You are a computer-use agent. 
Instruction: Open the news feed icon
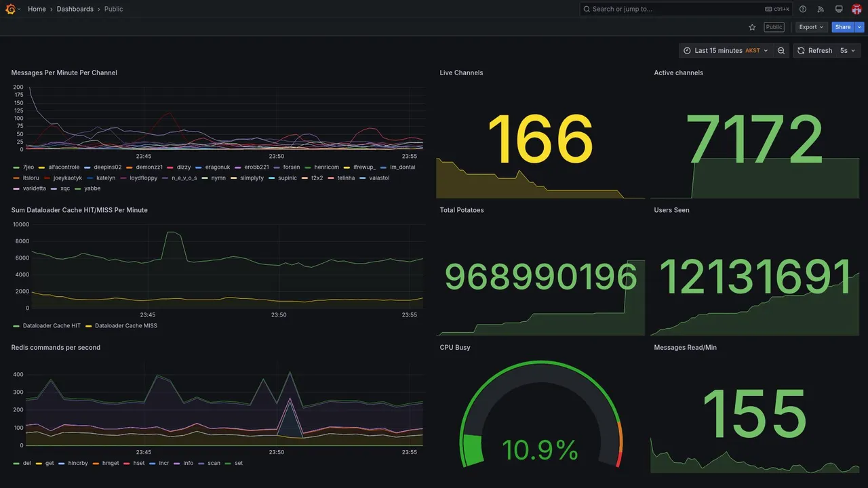tap(821, 9)
